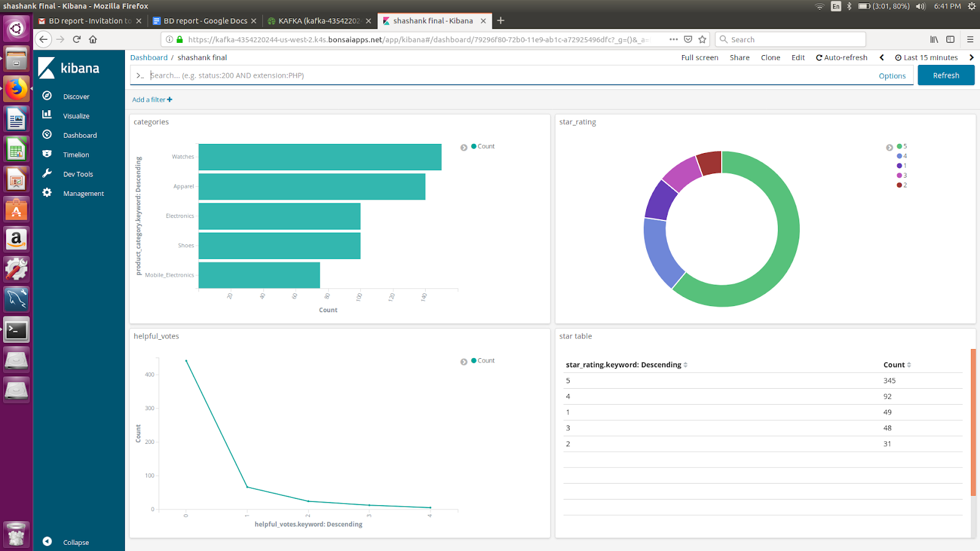Bookmark page with the star icon
This screenshot has height=551, width=980.
[x=703, y=39]
